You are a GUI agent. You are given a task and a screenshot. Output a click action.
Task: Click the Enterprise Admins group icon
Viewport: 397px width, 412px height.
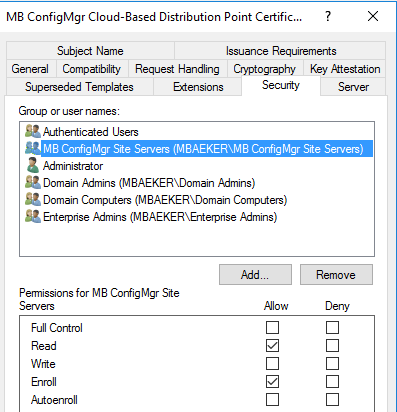33,216
